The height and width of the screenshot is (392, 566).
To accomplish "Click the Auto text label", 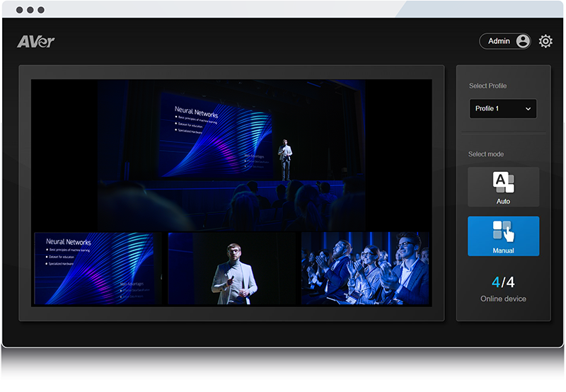I will [503, 202].
